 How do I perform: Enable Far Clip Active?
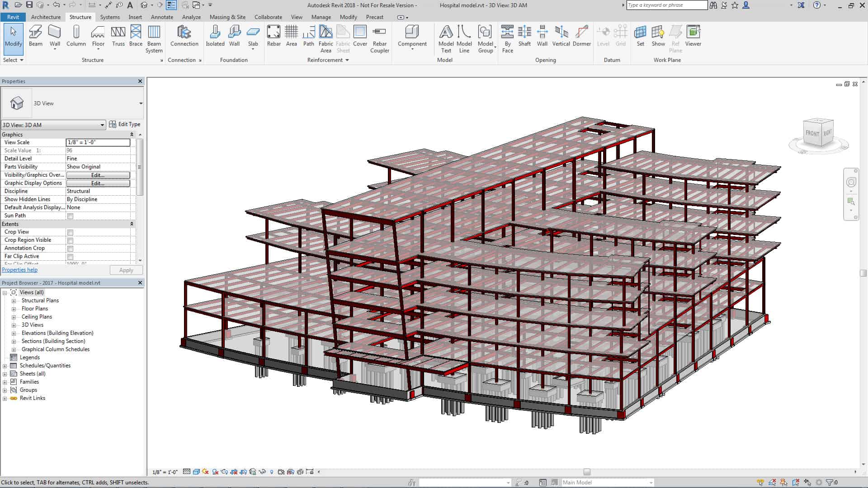[70, 257]
